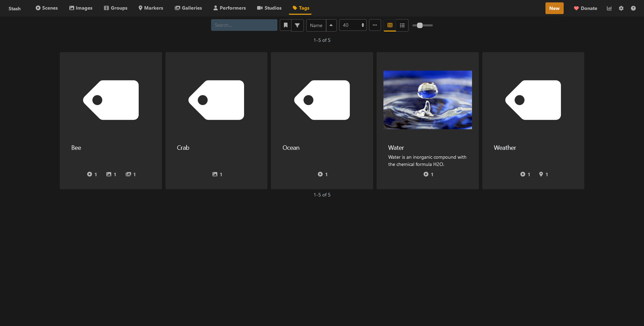
Task: Open the Images tab
Action: 81,8
